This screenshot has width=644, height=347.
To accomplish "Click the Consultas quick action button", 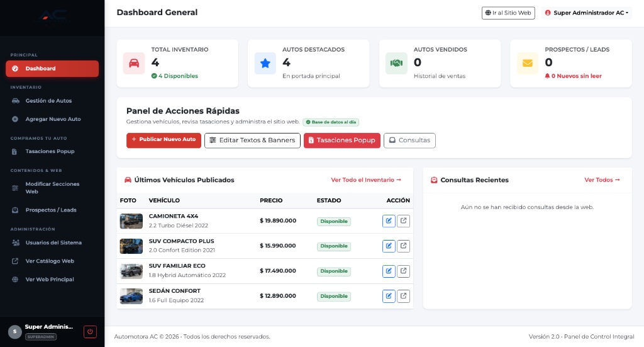I will coord(409,140).
